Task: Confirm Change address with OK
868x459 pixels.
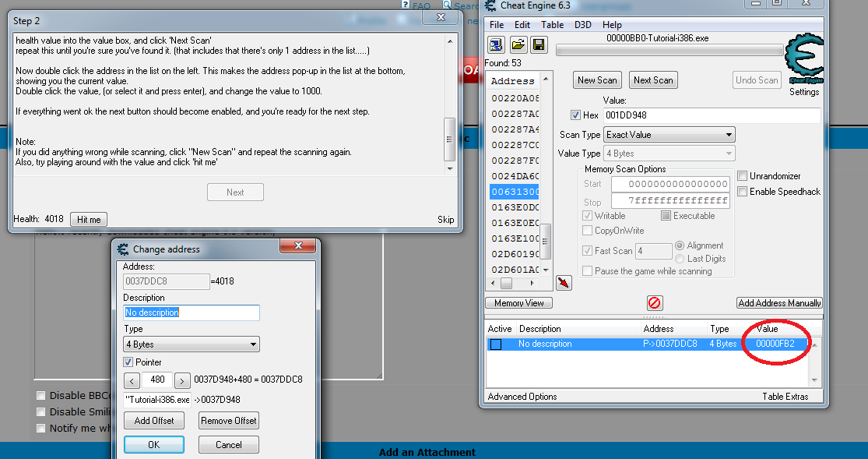Action: (154, 445)
